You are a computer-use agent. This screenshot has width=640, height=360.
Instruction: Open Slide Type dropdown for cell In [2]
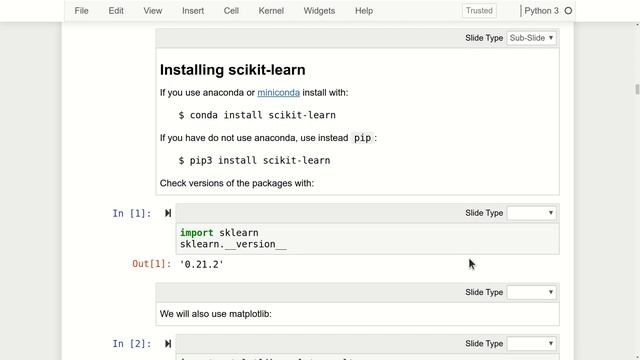(531, 344)
